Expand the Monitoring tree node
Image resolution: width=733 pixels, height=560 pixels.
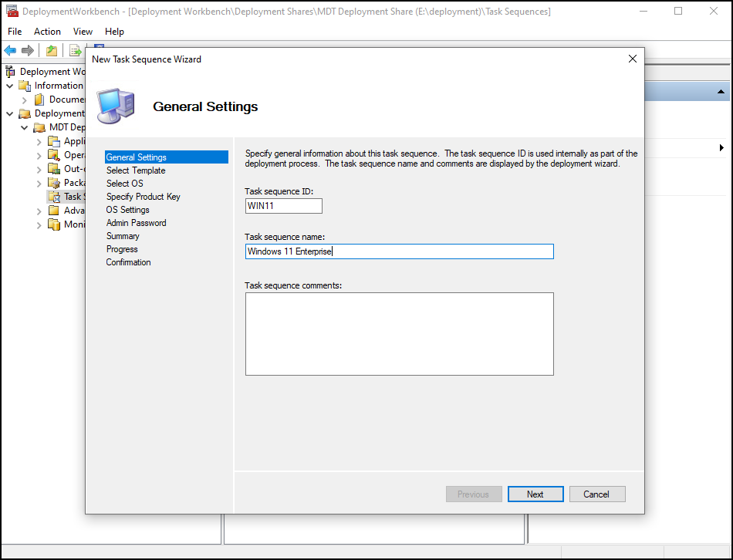(x=39, y=224)
